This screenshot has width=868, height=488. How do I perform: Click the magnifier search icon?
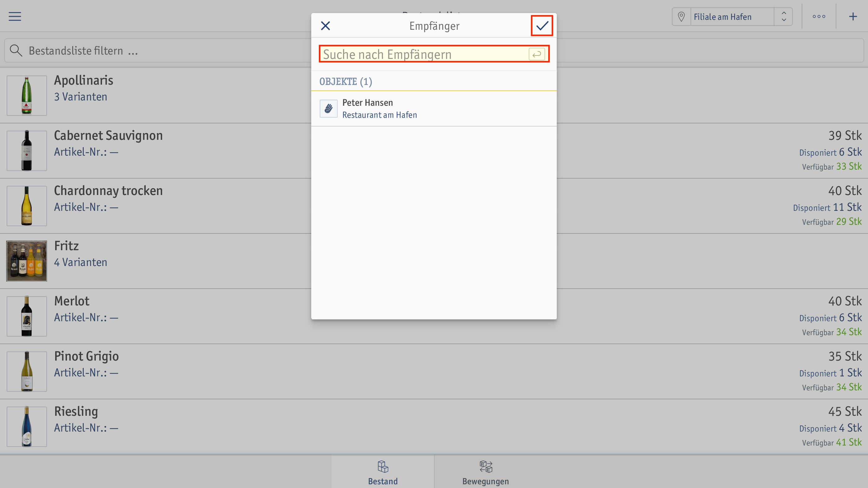pos(16,51)
